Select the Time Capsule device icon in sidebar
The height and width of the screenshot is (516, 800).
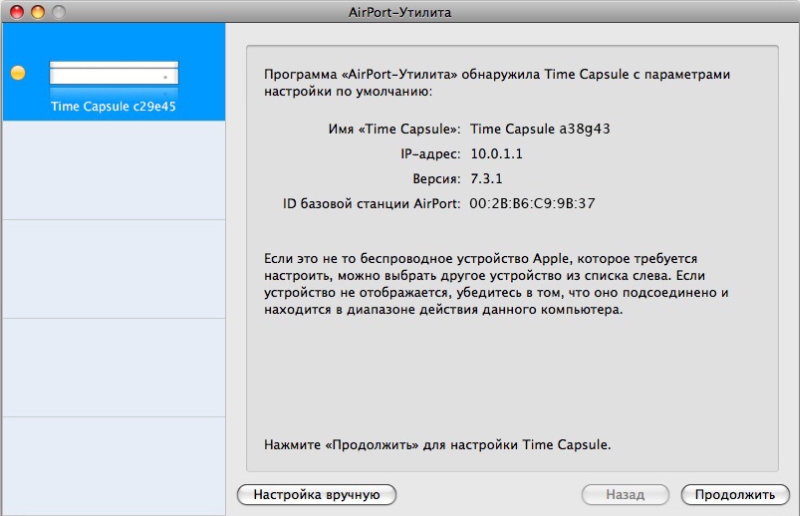[114, 73]
